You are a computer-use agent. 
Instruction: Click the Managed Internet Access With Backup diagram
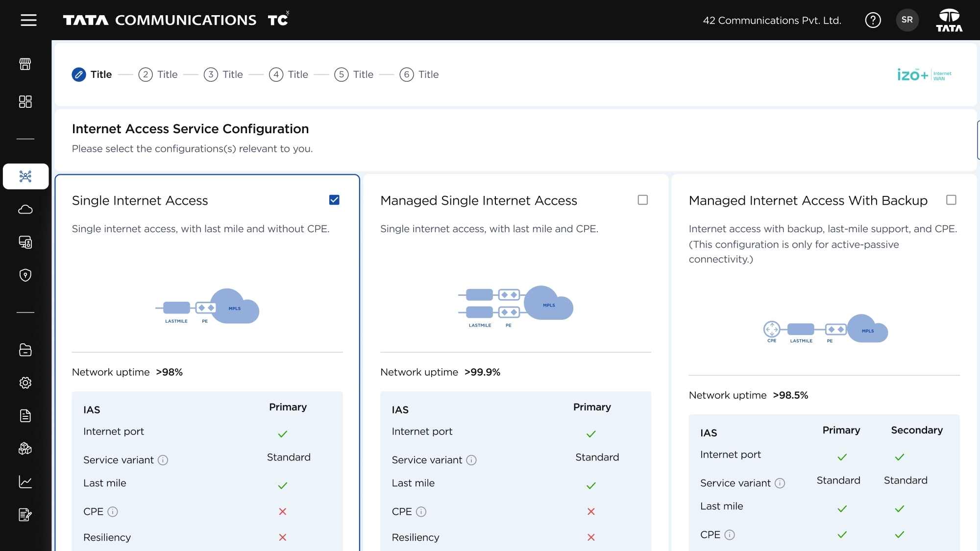(x=825, y=329)
